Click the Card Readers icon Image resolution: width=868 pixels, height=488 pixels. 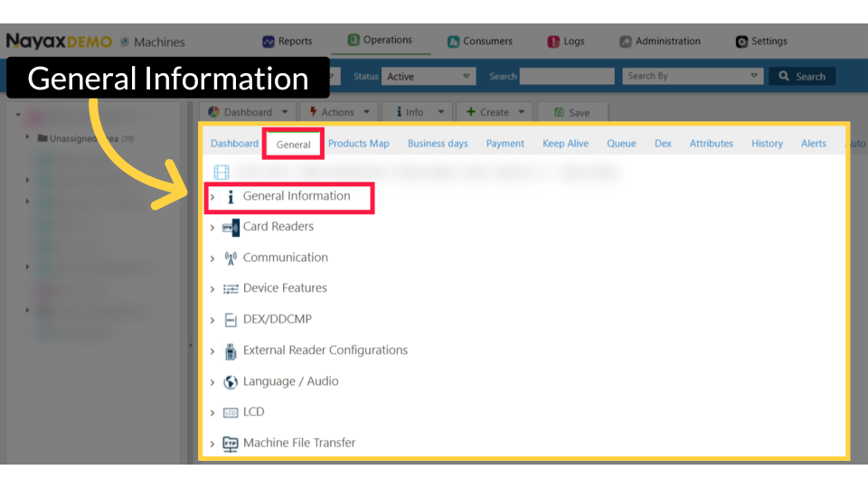pyautogui.click(x=231, y=228)
